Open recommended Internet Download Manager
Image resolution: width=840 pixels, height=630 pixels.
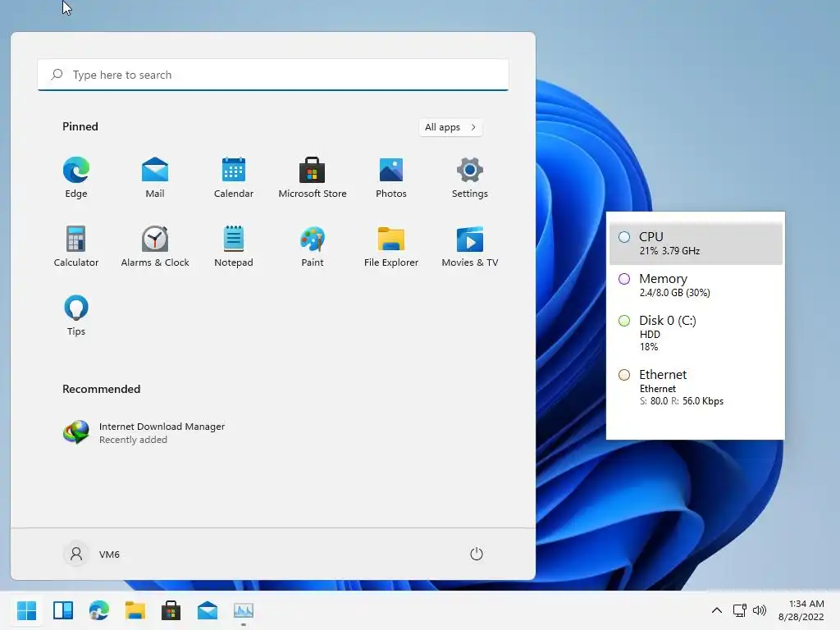(144, 432)
